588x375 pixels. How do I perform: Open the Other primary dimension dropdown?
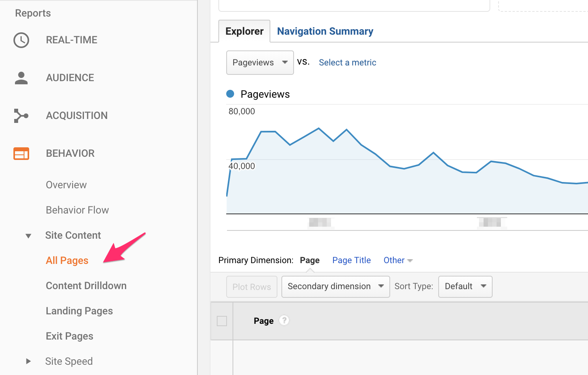coord(398,260)
